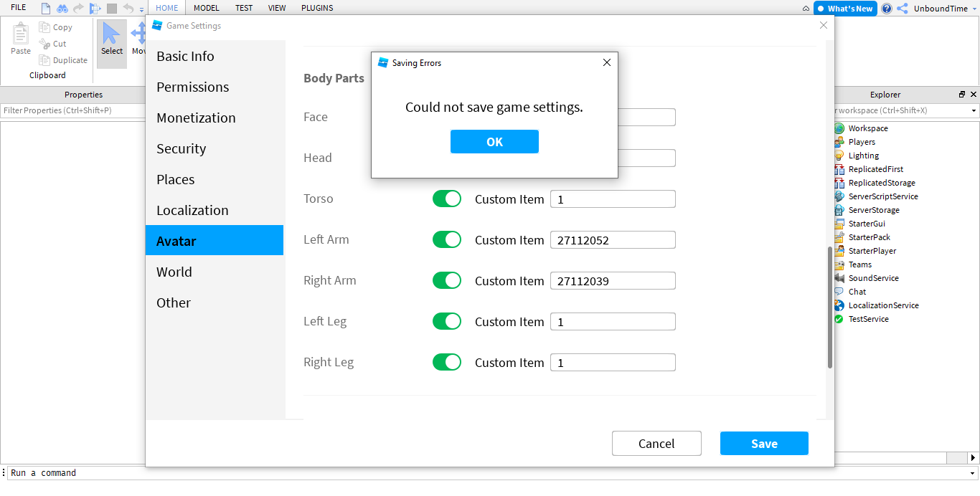
Task: Click the TestService green check icon
Action: 839,319
